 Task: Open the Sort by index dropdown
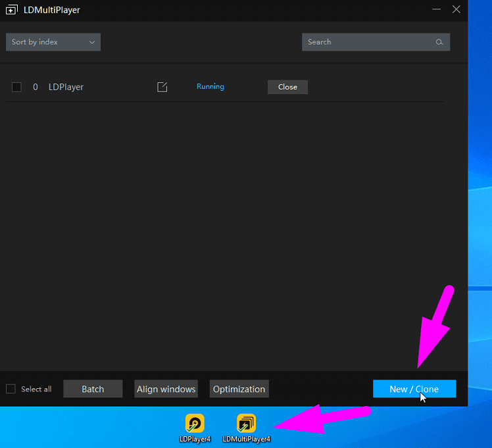pyautogui.click(x=53, y=42)
